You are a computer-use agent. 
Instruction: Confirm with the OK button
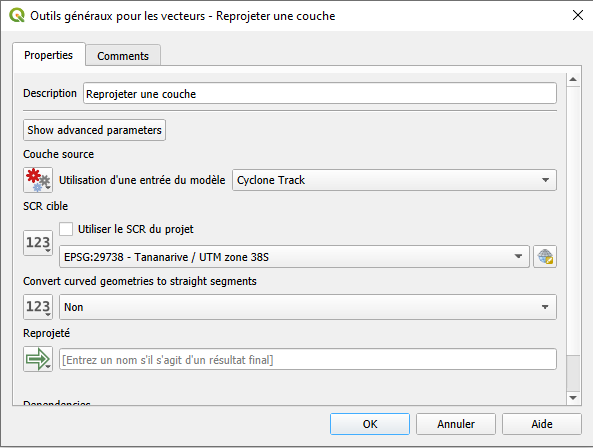(x=370, y=424)
